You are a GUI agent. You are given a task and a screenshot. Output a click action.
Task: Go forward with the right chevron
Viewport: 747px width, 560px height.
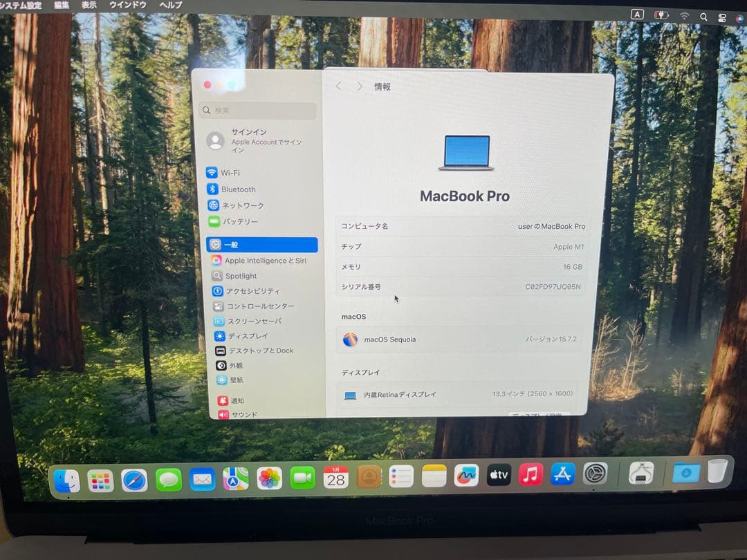360,86
